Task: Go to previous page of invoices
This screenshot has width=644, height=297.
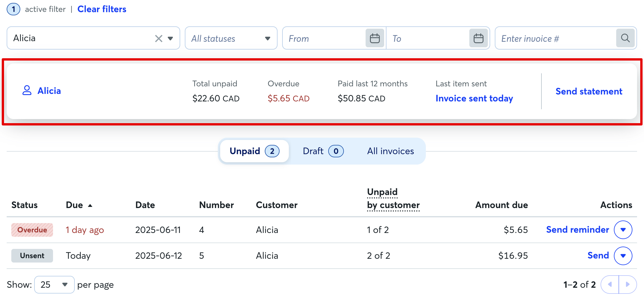Action: point(610,285)
